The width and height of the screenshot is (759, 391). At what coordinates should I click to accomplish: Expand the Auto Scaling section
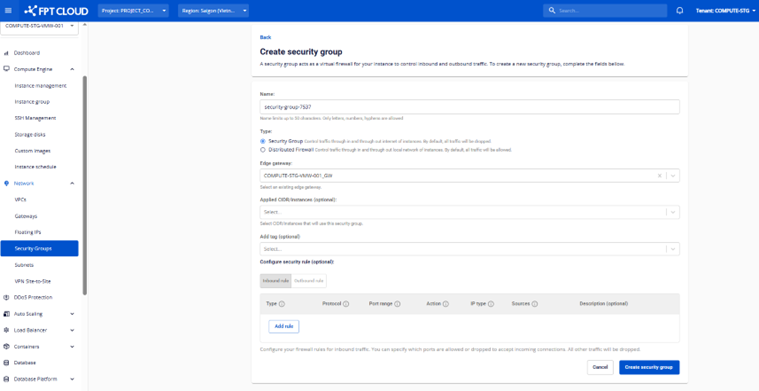pos(72,314)
